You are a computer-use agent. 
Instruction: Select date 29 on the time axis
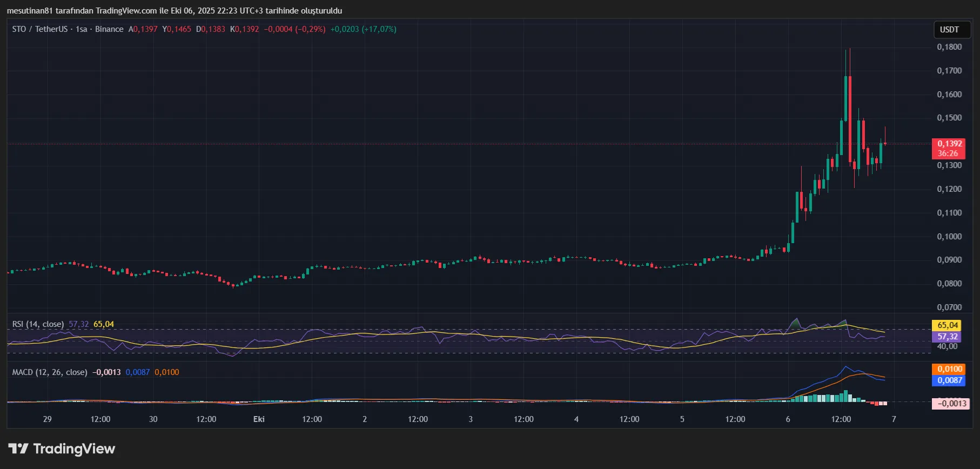click(48, 419)
